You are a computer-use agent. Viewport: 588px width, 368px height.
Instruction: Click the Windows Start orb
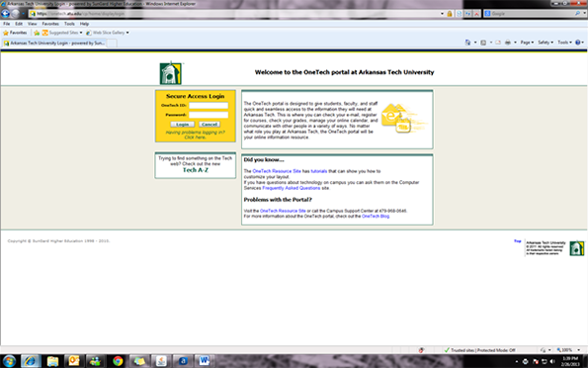9,361
